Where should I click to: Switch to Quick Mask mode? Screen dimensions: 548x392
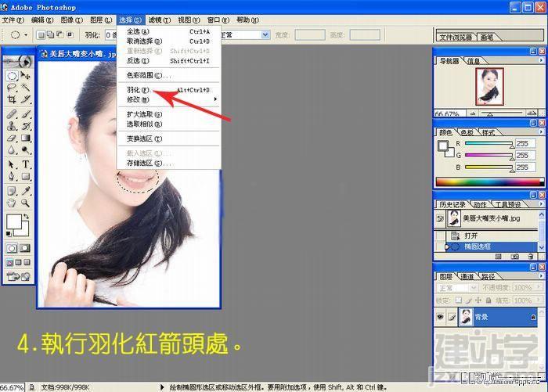pos(25,248)
